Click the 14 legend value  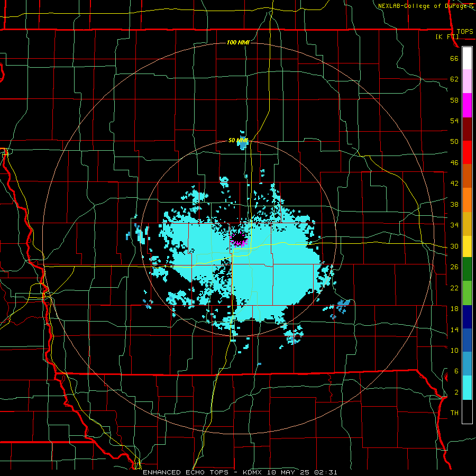click(454, 329)
